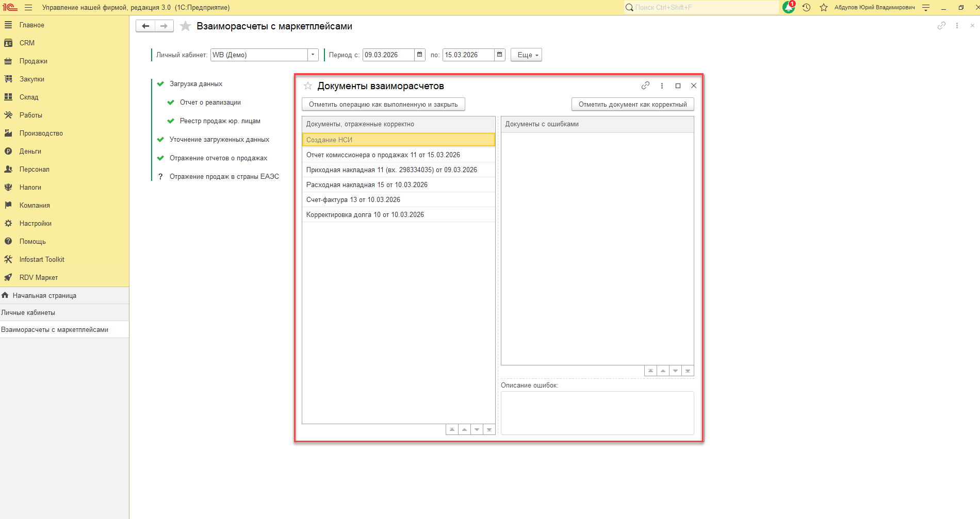Select Отражение продаж в страны ЕАЭС step

click(224, 176)
